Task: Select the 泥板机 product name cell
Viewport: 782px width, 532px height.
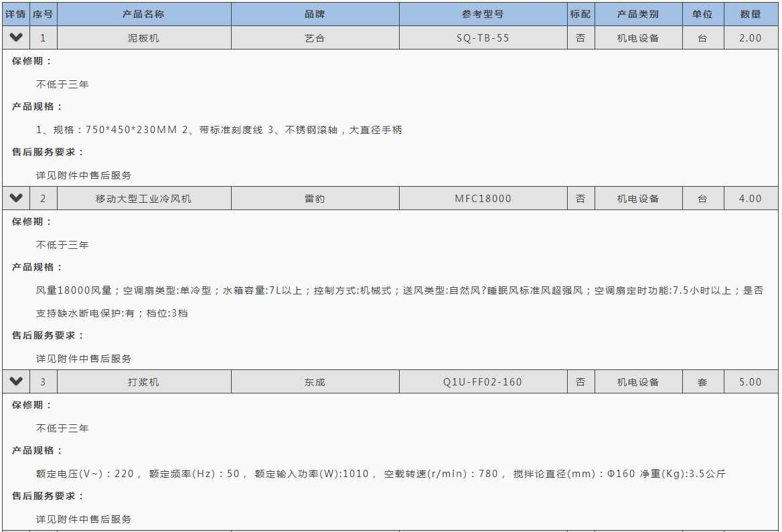Action: 143,38
